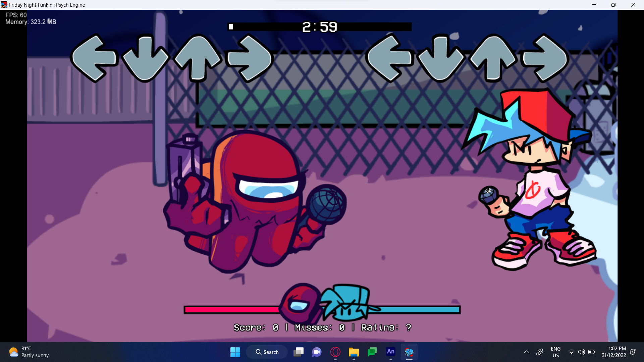644x362 pixels.
Task: Open File Explorer on the taskbar
Action: tap(354, 352)
